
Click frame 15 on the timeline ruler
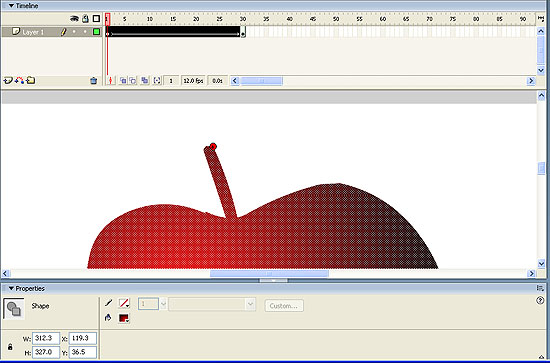(x=173, y=19)
